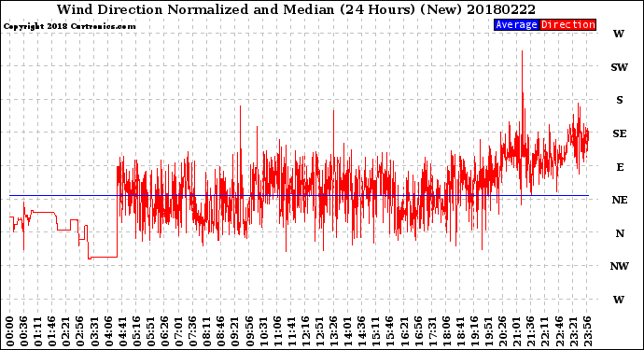Click the '23:56' time axis label

[x=587, y=331]
